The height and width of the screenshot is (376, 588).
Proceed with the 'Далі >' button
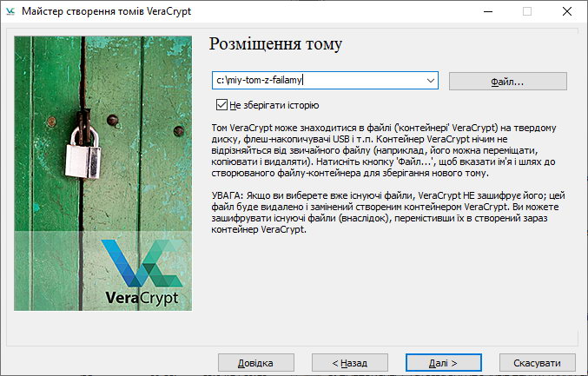(x=443, y=362)
